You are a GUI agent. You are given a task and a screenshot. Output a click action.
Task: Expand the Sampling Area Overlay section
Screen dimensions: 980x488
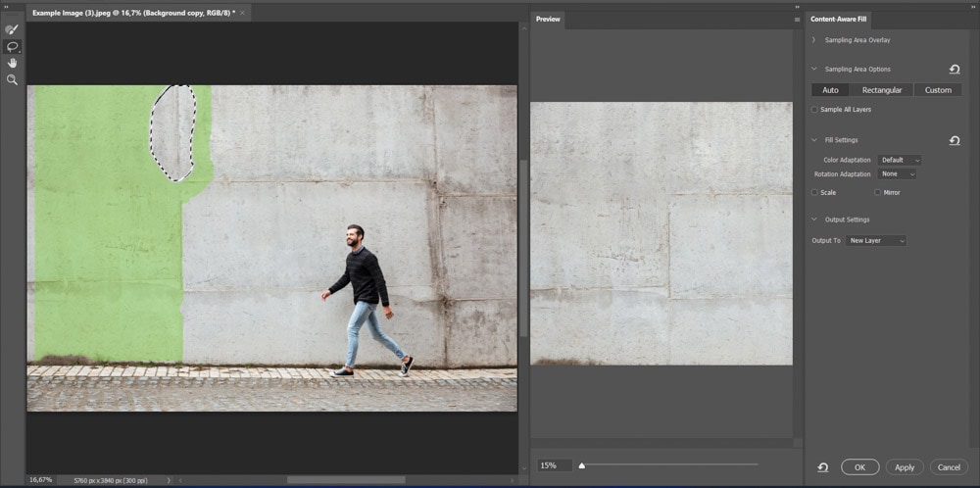[813, 40]
